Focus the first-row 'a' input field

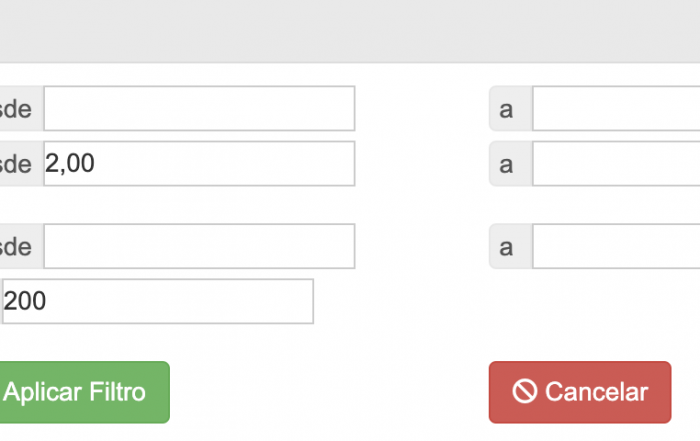(x=615, y=108)
